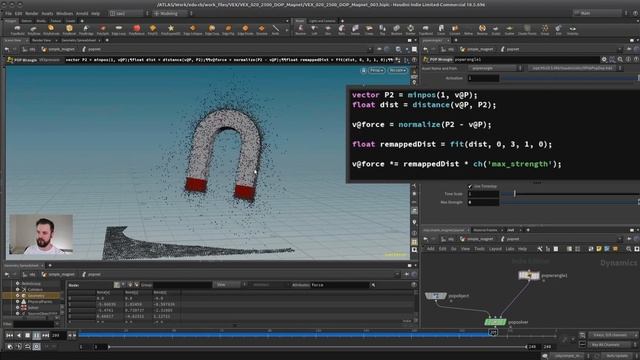Stop playback with the stop button
This screenshot has width=640, height=360.
[x=27, y=335]
